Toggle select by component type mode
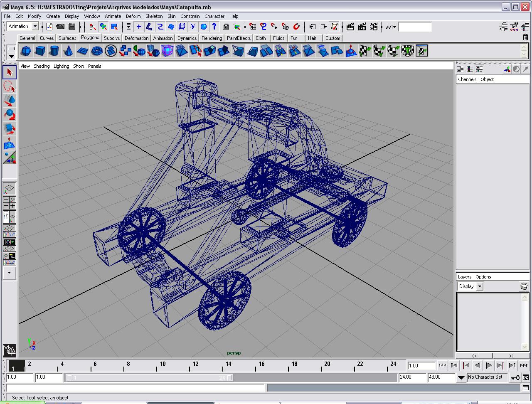The width and height of the screenshot is (532, 404). (114, 27)
